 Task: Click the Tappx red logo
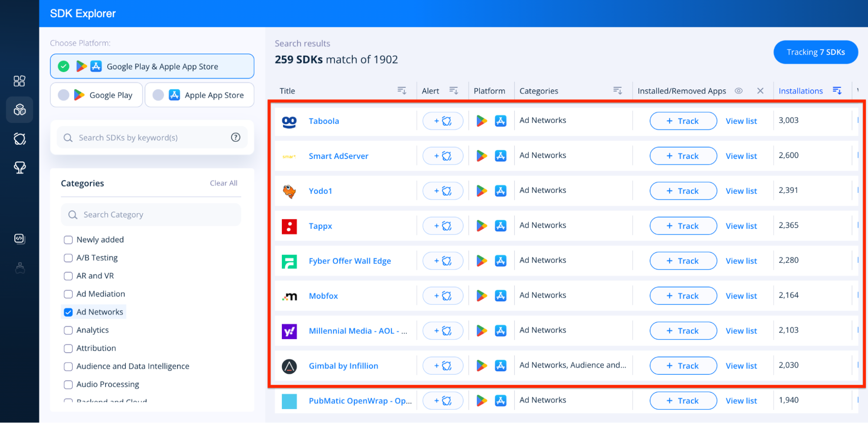click(x=289, y=226)
